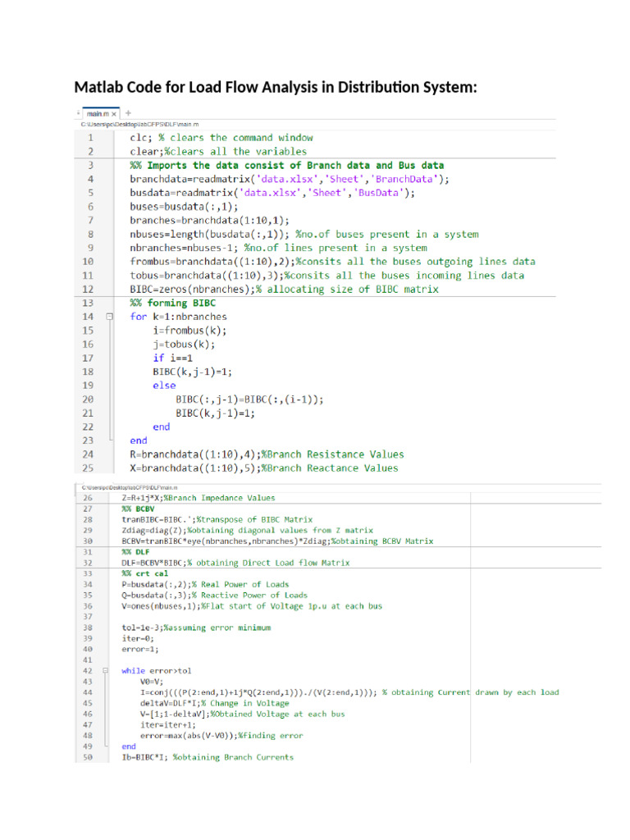Image resolution: width=630 pixels, height=840 pixels.
Task: Click the 'V=[1;1-deltaV];' line
Action: [x=243, y=714]
